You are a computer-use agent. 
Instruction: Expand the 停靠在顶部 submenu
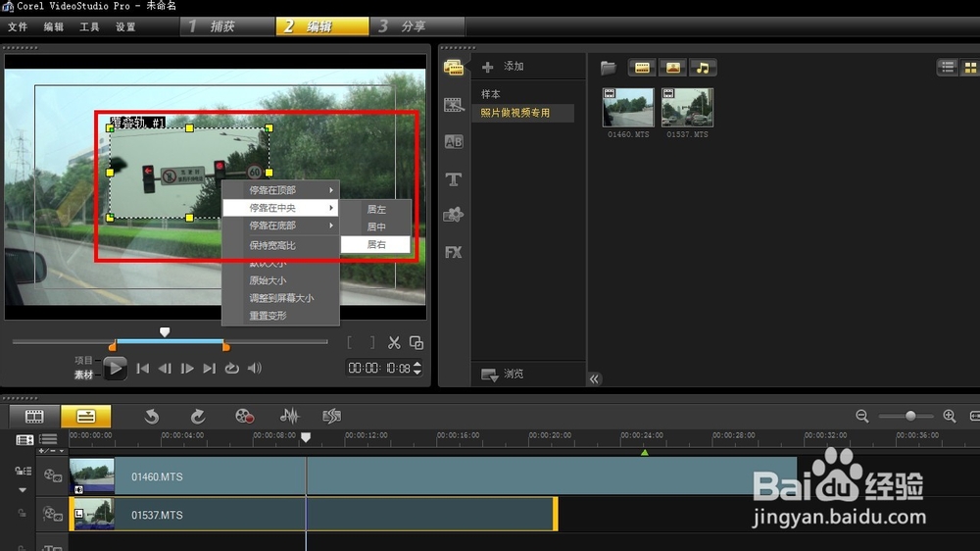(x=281, y=189)
